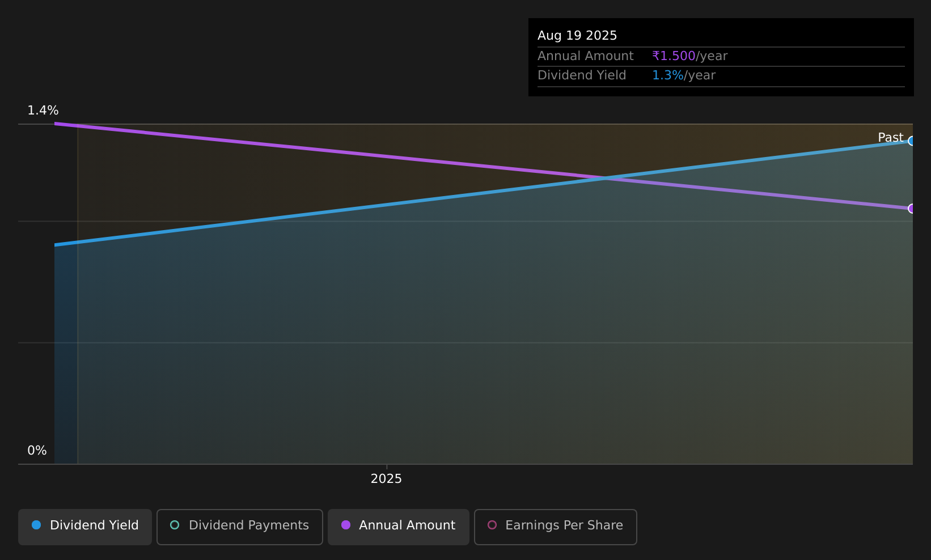Screen dimensions: 931x560
Task: Select the blue Dividend Yield end marker
Action: click(x=912, y=141)
